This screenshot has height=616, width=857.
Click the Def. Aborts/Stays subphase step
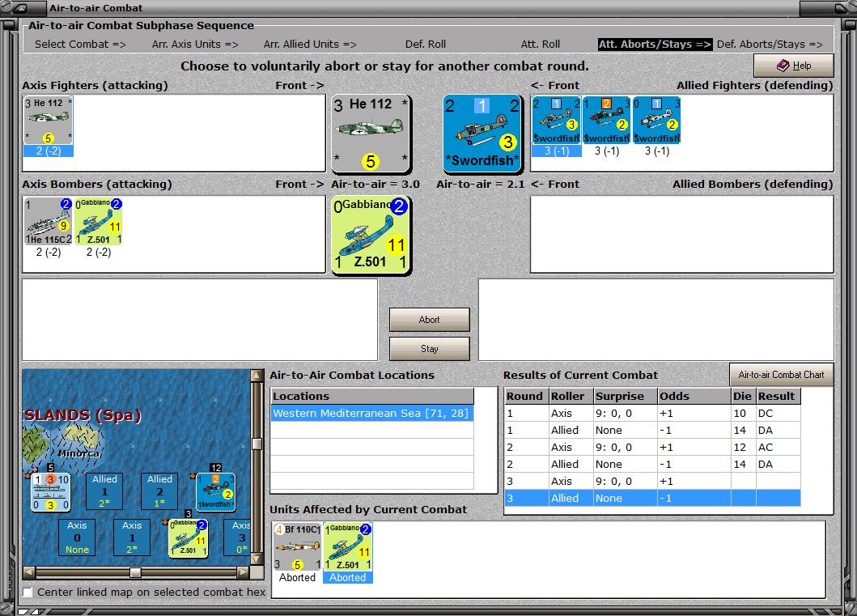(x=770, y=45)
